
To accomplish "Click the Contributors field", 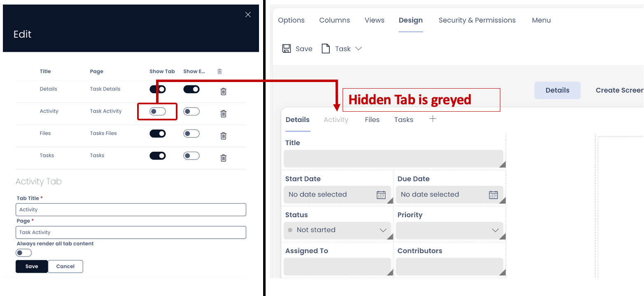I will [449, 266].
